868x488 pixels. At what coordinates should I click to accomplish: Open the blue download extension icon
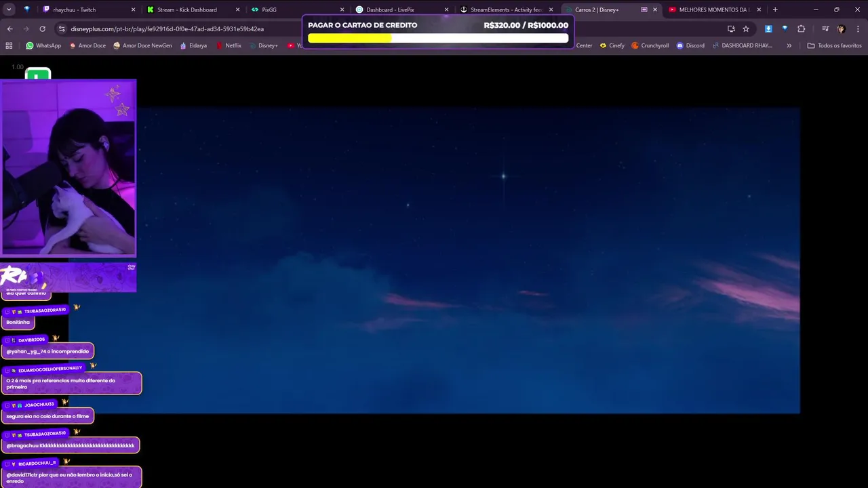(x=768, y=28)
